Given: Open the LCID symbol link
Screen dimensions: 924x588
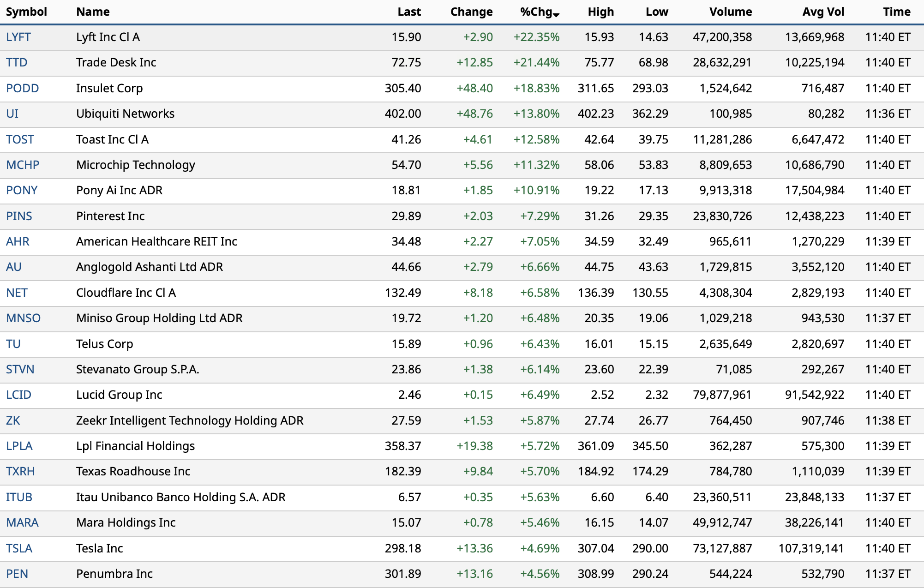Looking at the screenshot, I should pyautogui.click(x=18, y=395).
